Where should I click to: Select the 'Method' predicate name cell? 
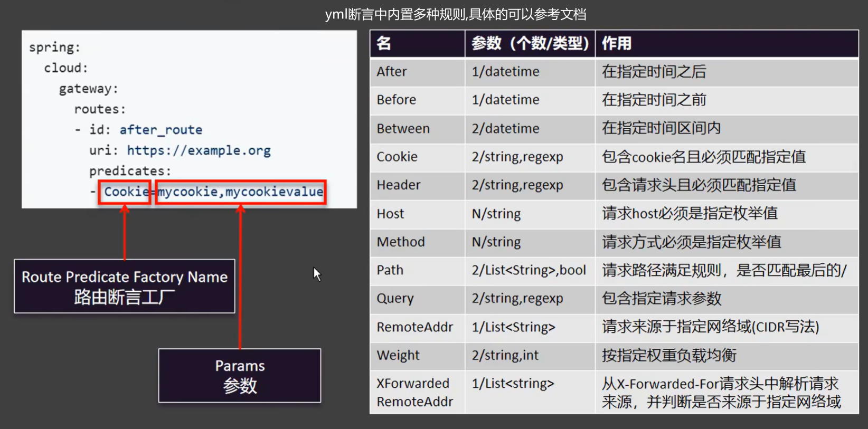click(x=417, y=242)
